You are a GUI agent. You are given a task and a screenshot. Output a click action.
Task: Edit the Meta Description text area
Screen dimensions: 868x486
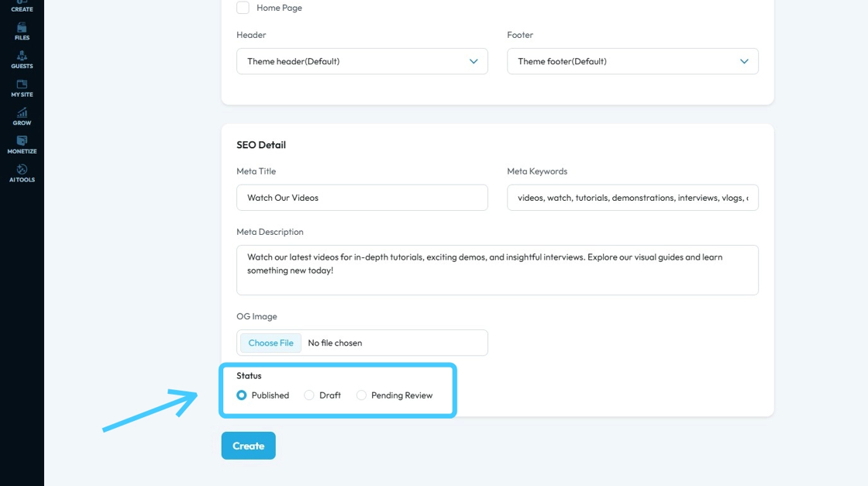(497, 270)
